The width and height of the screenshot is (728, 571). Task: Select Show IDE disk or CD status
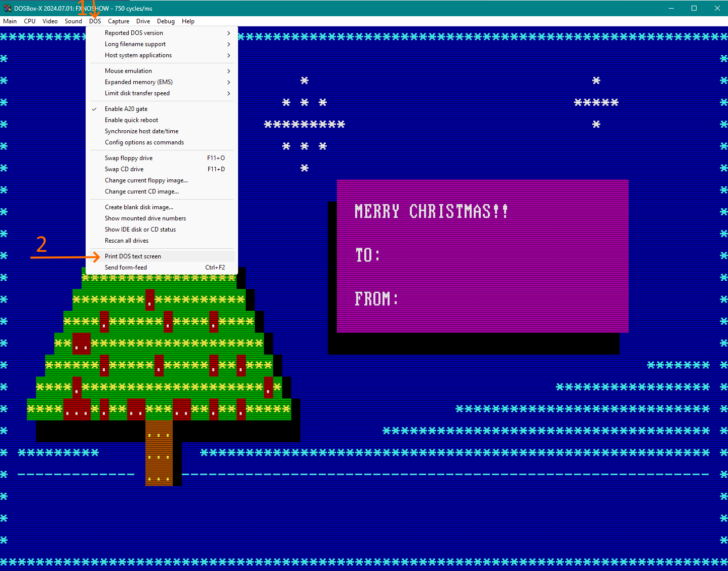coord(162,230)
